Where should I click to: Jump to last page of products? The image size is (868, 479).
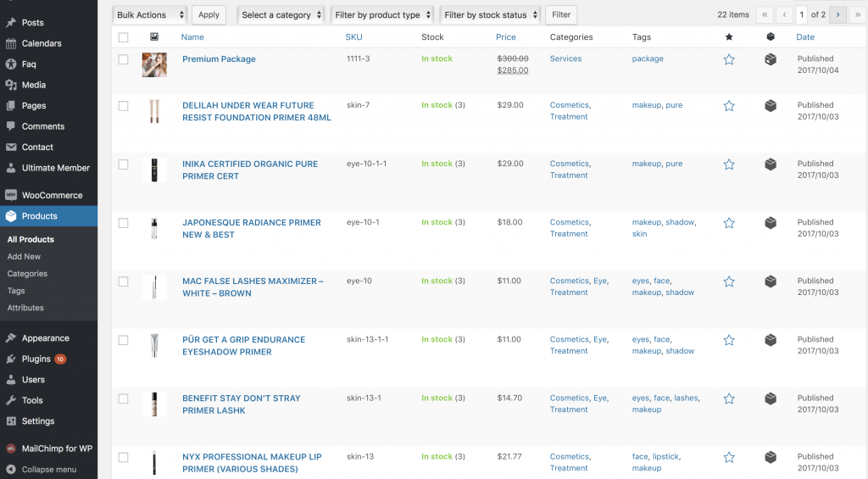858,15
